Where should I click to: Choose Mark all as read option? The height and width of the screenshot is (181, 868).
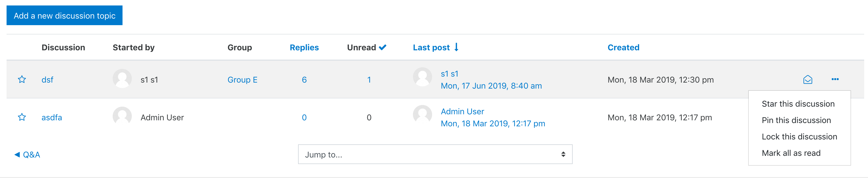pos(791,153)
